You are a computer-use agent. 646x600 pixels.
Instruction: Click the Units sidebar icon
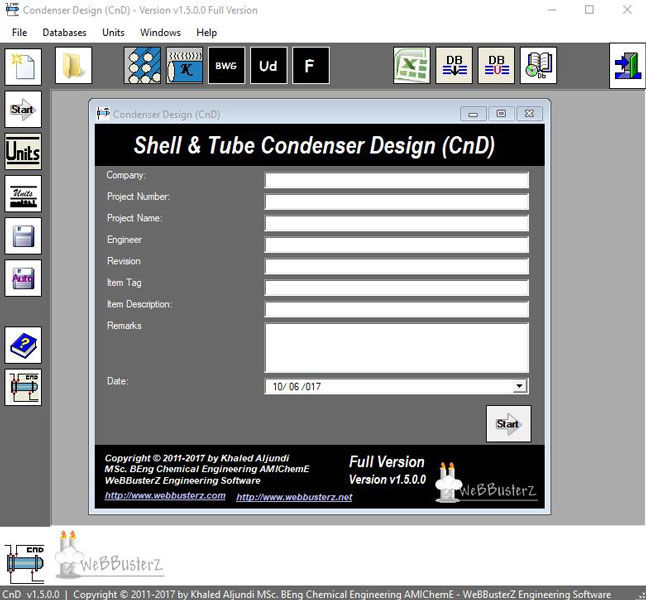point(23,151)
